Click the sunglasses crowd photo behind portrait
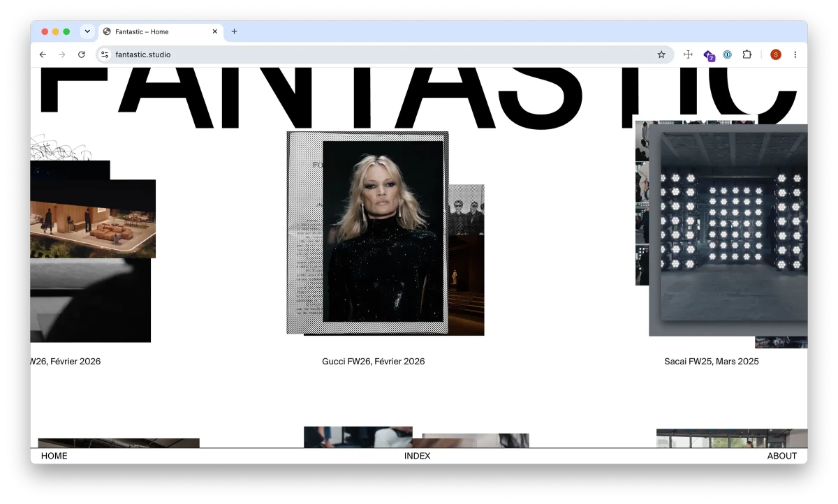 click(x=466, y=209)
